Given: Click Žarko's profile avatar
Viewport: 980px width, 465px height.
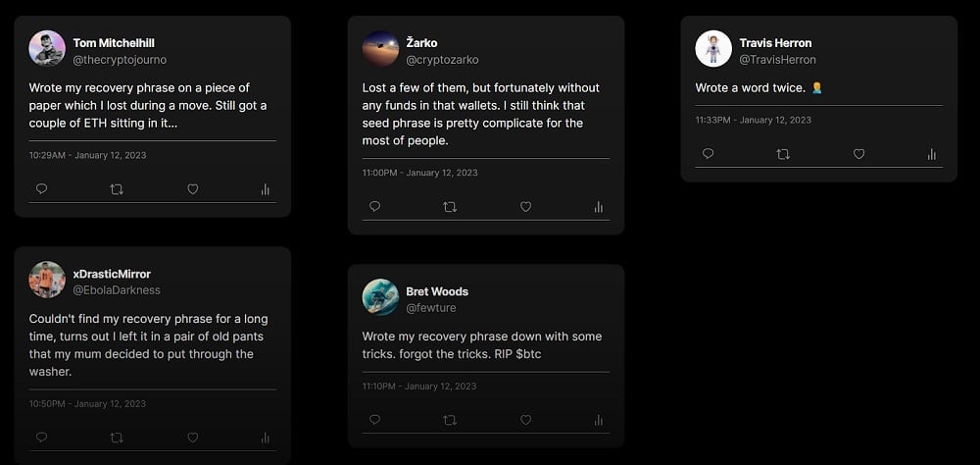Looking at the screenshot, I should tap(380, 48).
